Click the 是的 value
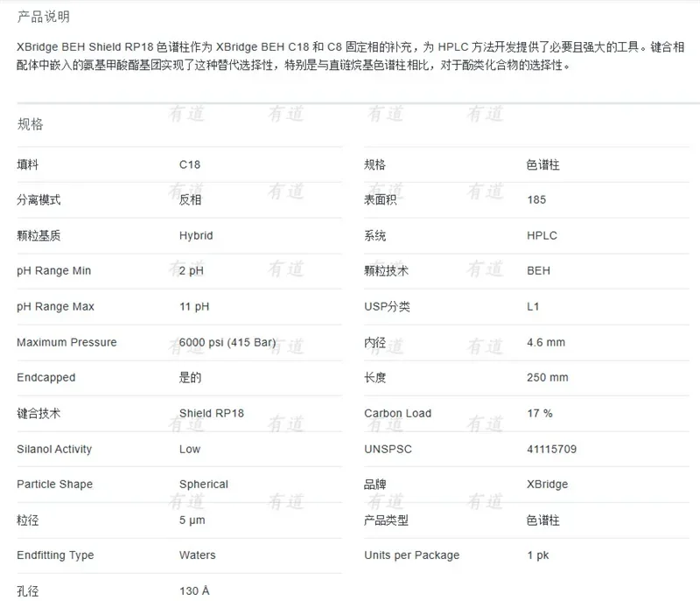The image size is (700, 601). point(190,377)
